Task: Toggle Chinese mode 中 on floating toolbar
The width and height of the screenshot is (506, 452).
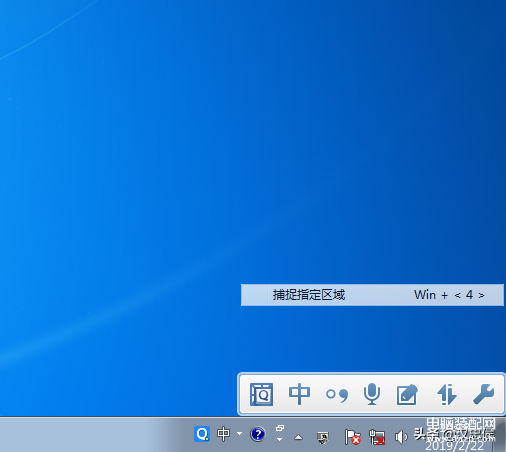Action: point(299,394)
